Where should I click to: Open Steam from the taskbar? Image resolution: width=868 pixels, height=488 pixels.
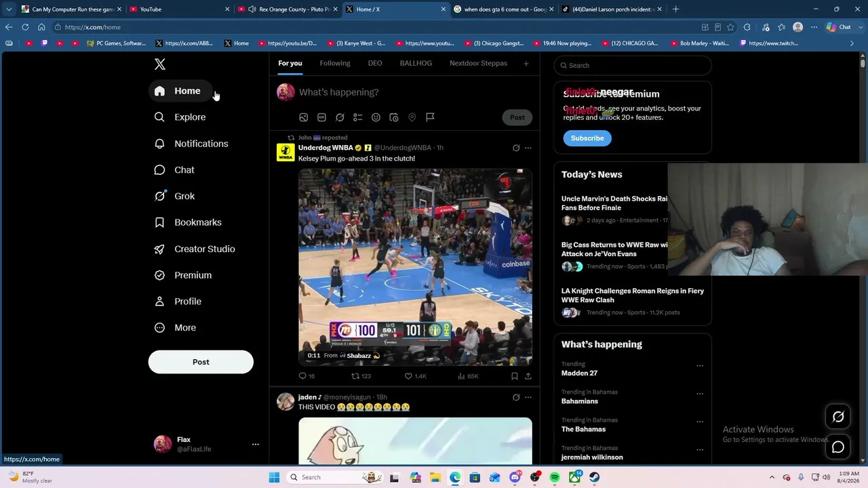[x=594, y=477]
